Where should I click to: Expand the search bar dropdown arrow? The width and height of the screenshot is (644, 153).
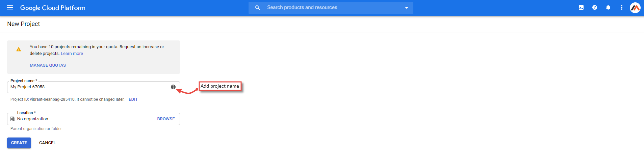pyautogui.click(x=407, y=8)
